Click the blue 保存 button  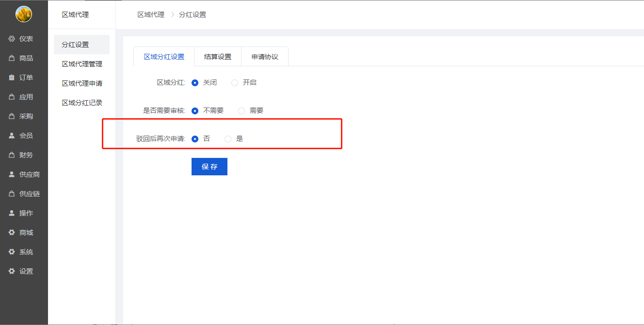pyautogui.click(x=209, y=167)
